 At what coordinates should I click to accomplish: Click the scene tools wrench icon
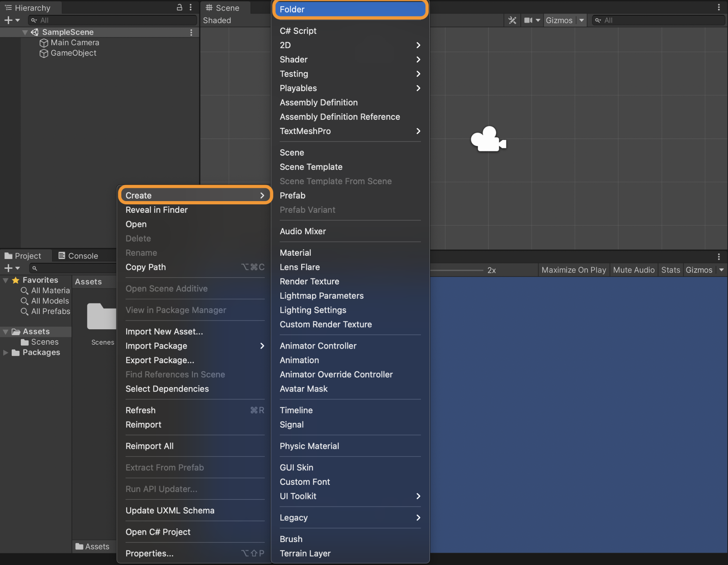point(512,20)
